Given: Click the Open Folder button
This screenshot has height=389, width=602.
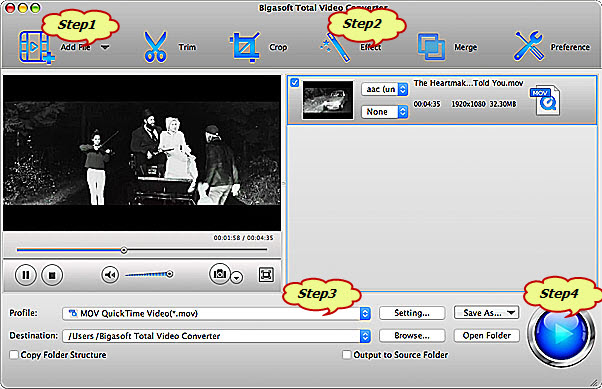Looking at the screenshot, I should [486, 336].
